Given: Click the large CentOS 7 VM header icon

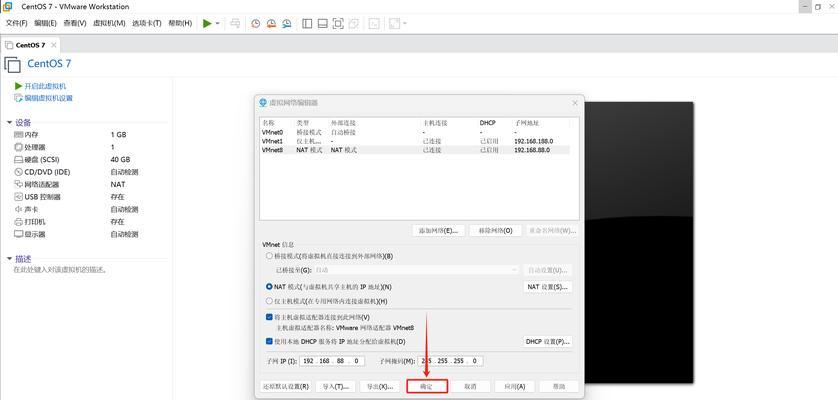Looking at the screenshot, I should click(x=12, y=65).
